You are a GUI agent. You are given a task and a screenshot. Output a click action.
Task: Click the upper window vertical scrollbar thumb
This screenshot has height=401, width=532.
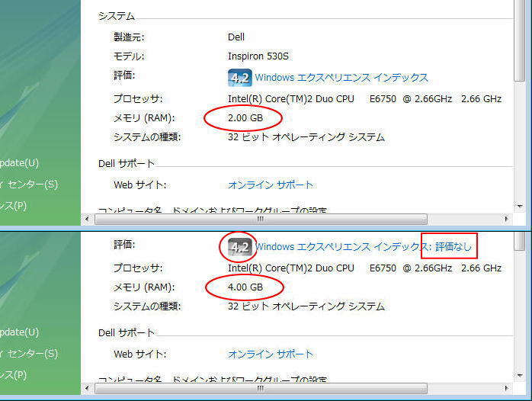[x=520, y=40]
